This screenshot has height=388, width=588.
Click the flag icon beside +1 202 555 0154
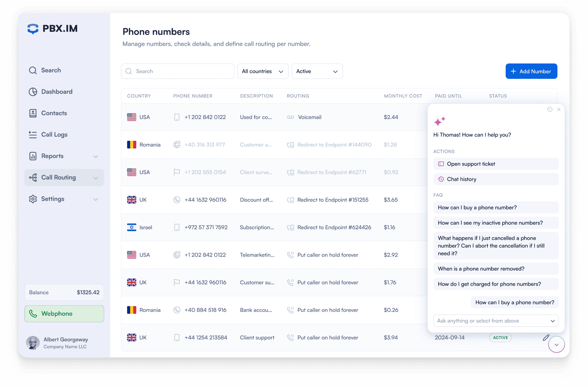(177, 172)
